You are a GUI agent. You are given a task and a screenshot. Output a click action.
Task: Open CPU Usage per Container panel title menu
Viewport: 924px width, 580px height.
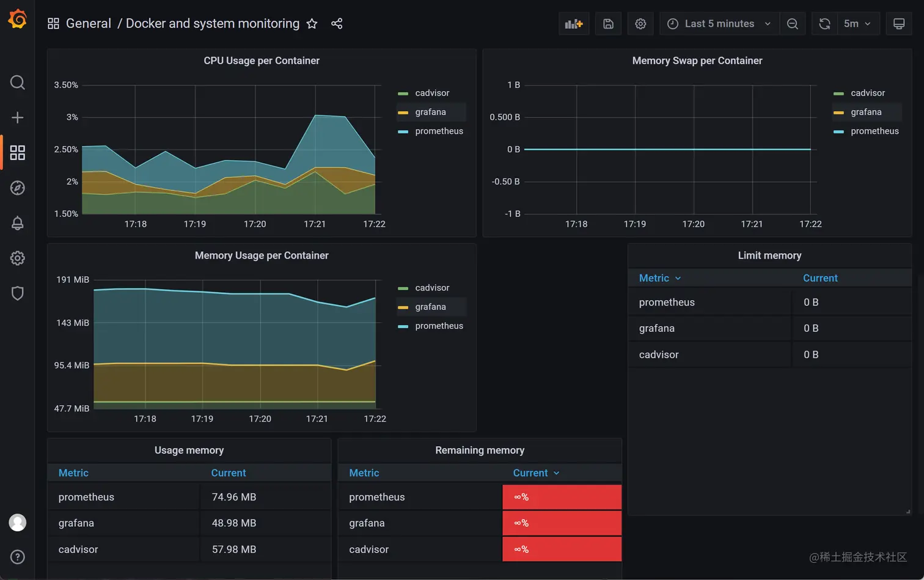pos(262,61)
